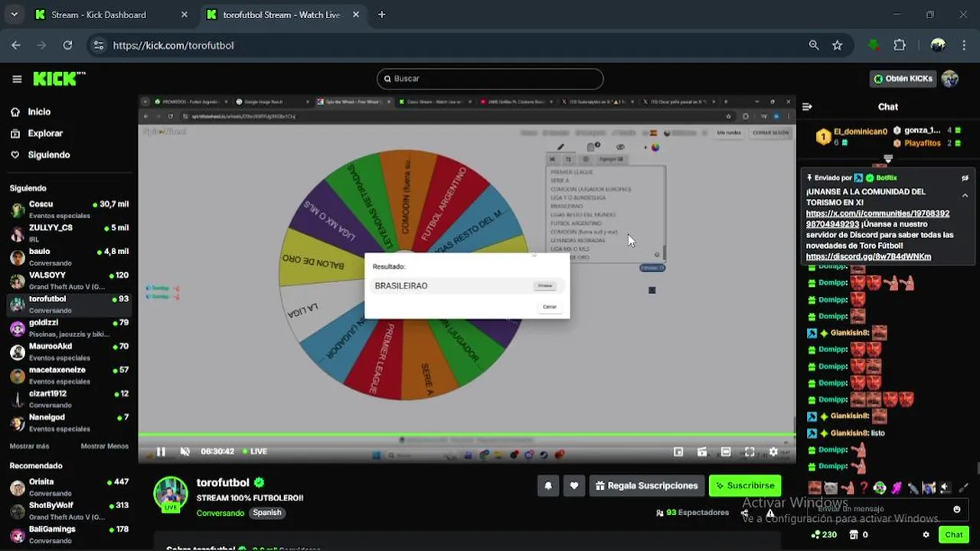The image size is (980, 551).
Task: Open the channel points 230 icon
Action: [x=824, y=535]
